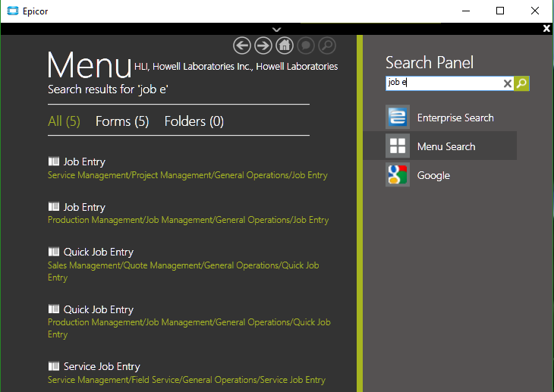Go to the Home menu icon

click(x=285, y=45)
